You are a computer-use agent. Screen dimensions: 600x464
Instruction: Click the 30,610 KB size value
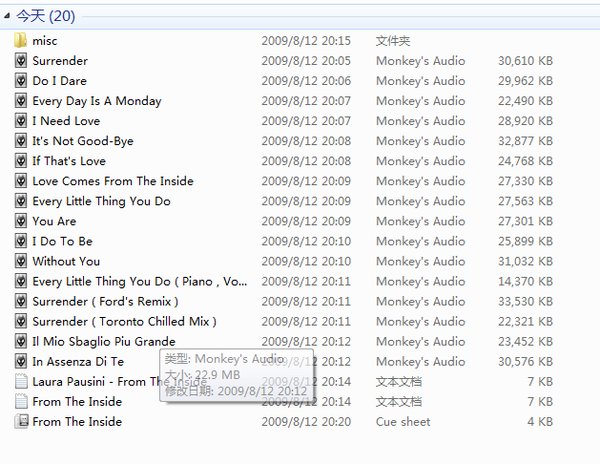pyautogui.click(x=525, y=61)
